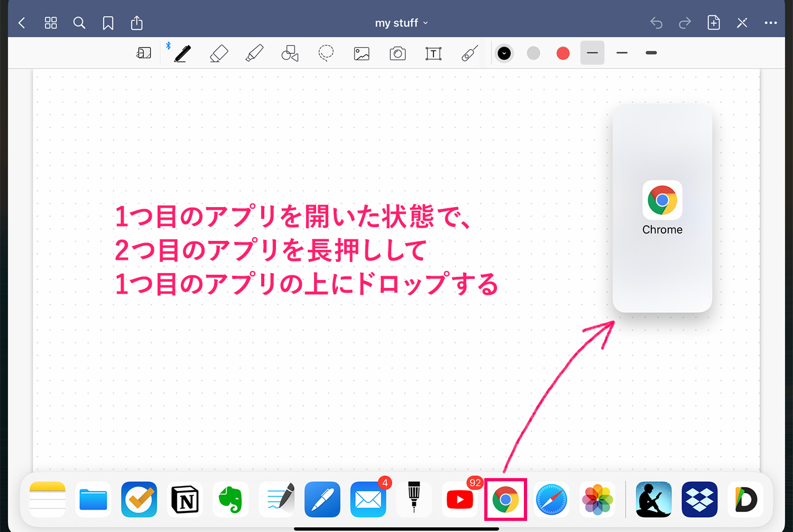
Task: Open Notes app from the dock
Action: pyautogui.click(x=48, y=499)
